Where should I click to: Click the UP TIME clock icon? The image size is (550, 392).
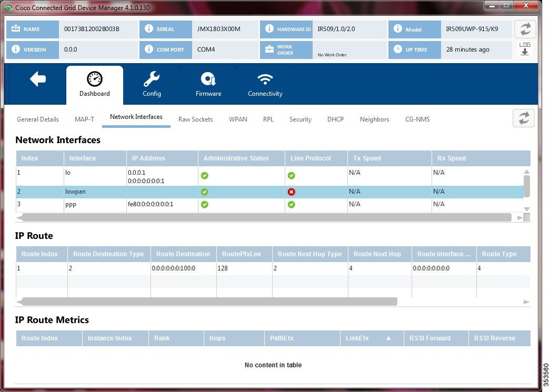[398, 49]
